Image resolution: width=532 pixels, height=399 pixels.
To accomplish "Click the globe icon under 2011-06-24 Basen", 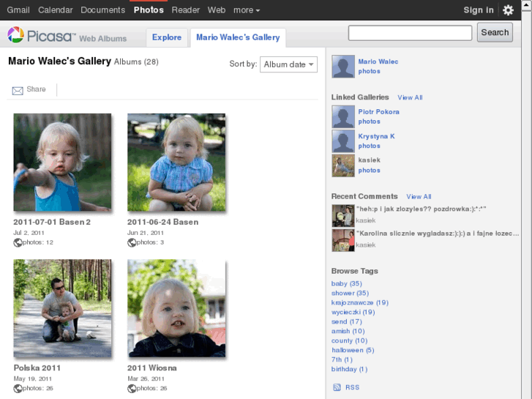I will pos(132,242).
